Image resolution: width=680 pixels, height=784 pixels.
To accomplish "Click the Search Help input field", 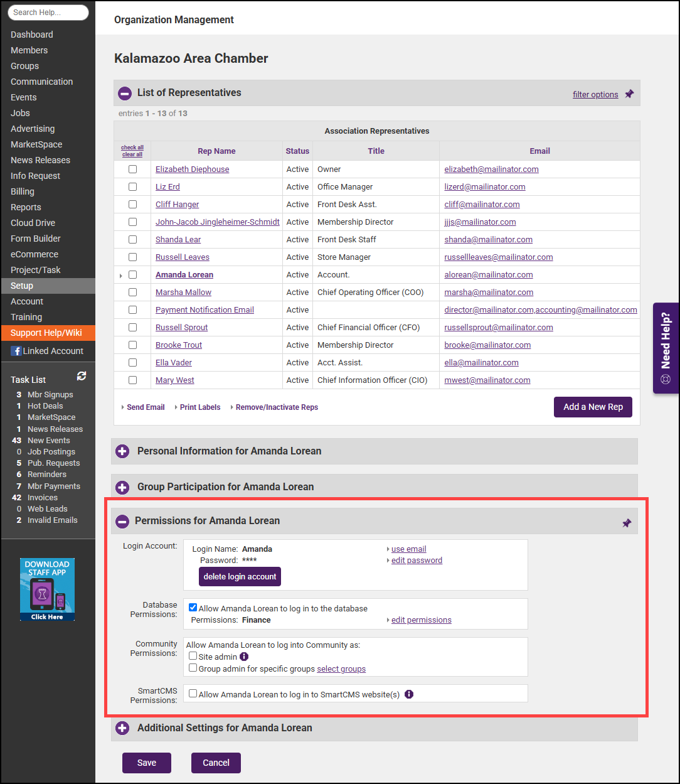I will [48, 13].
